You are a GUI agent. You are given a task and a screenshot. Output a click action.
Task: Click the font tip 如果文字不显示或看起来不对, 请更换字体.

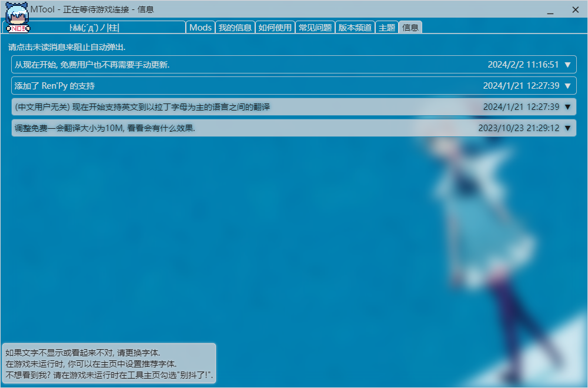coord(83,353)
